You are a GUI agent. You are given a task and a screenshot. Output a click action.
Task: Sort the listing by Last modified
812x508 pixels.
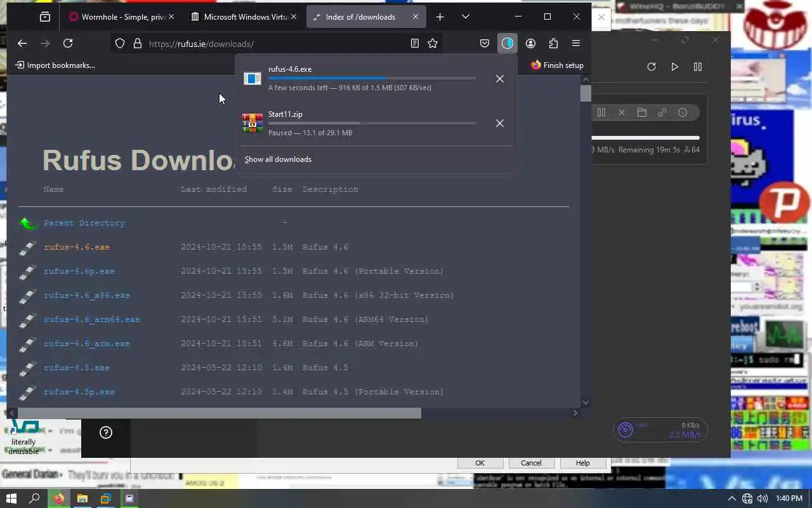pyautogui.click(x=214, y=189)
